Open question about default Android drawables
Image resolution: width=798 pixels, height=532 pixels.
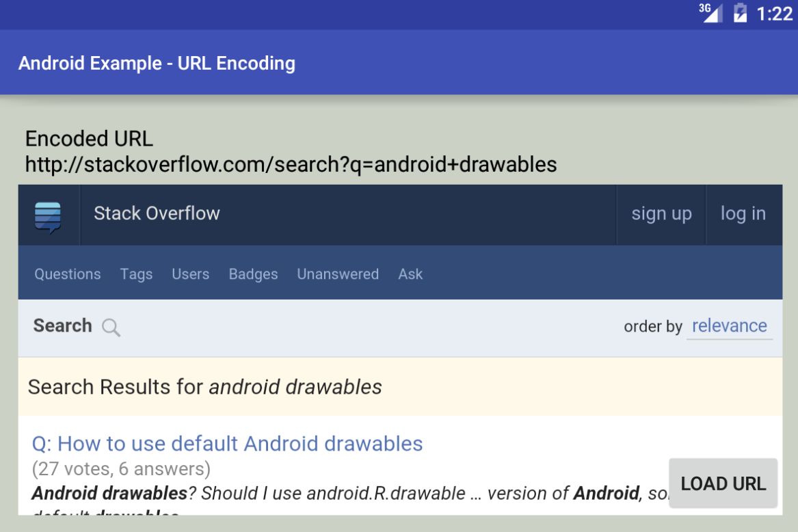[x=227, y=443]
